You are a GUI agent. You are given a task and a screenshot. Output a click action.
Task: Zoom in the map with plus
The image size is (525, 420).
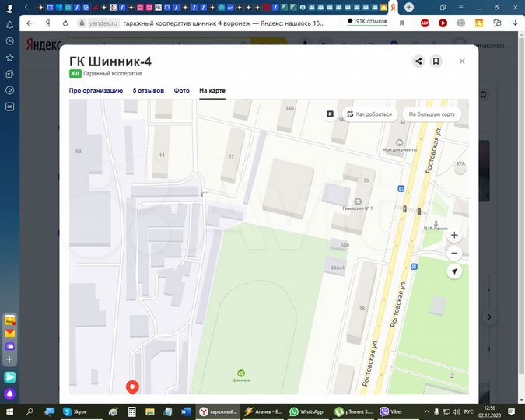[x=454, y=235]
